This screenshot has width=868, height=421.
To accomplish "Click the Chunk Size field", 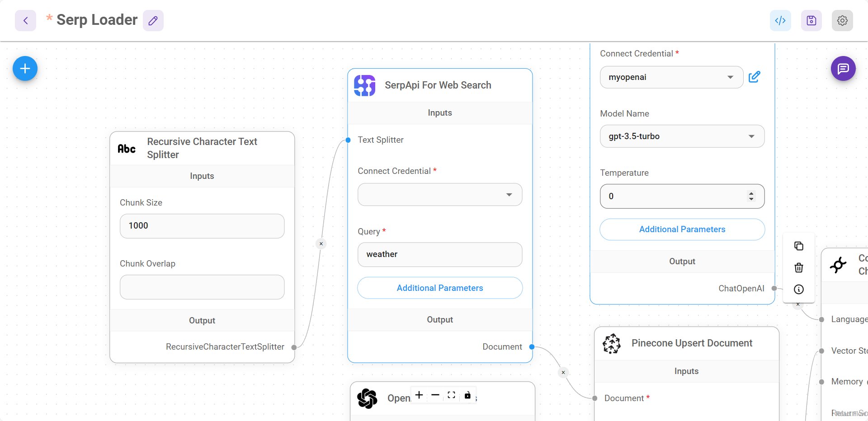I will (202, 226).
